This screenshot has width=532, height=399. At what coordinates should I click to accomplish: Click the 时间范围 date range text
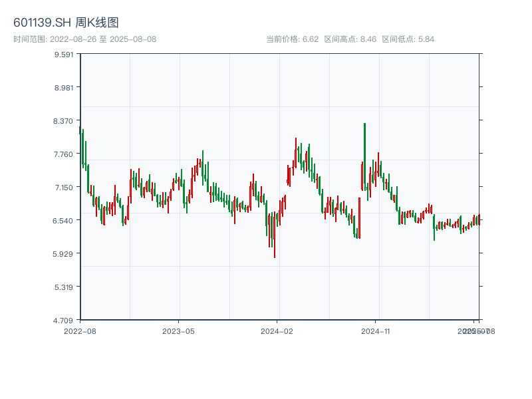[84, 39]
